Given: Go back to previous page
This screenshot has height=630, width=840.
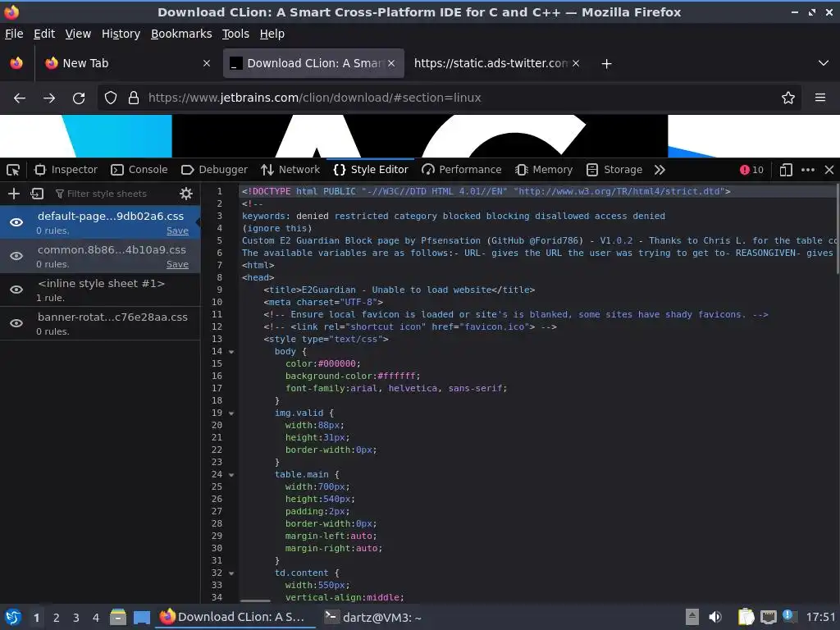Looking at the screenshot, I should 20,98.
